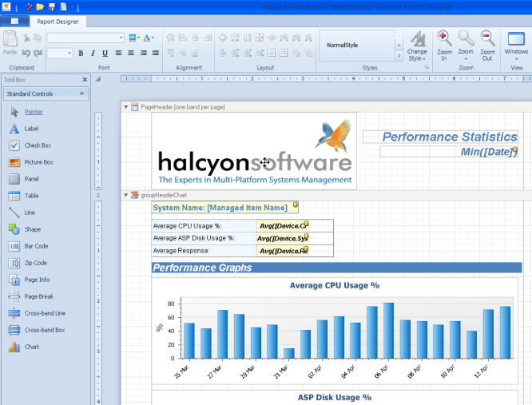Viewport: 532px width, 405px height.
Task: Open the font color picker
Action: coord(149,38)
